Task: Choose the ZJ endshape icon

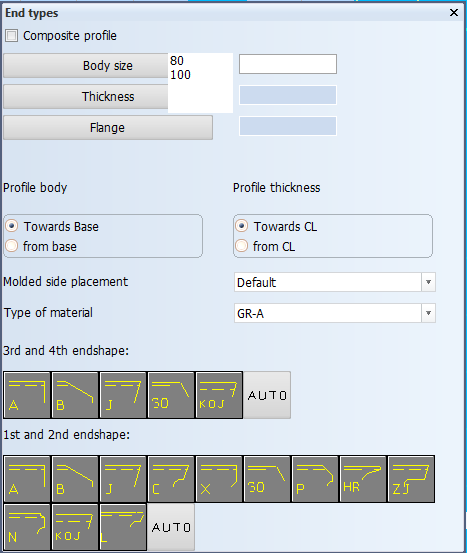Action: [x=411, y=479]
